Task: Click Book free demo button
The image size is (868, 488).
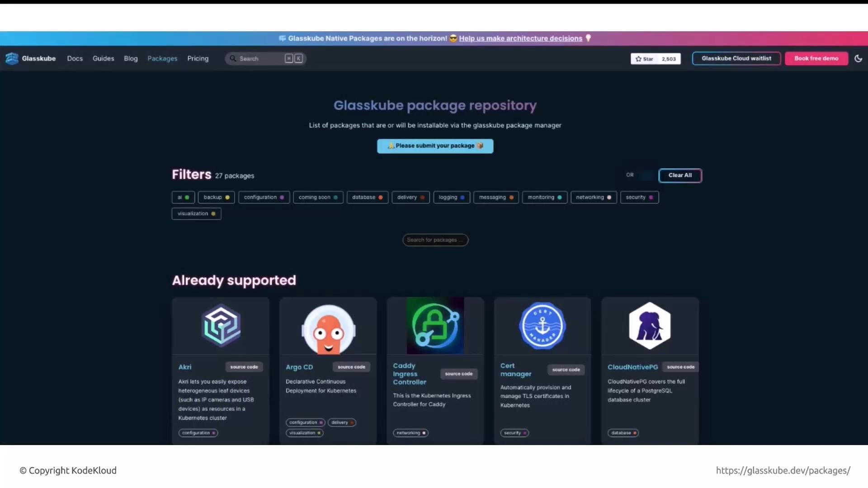Action: pyautogui.click(x=816, y=58)
